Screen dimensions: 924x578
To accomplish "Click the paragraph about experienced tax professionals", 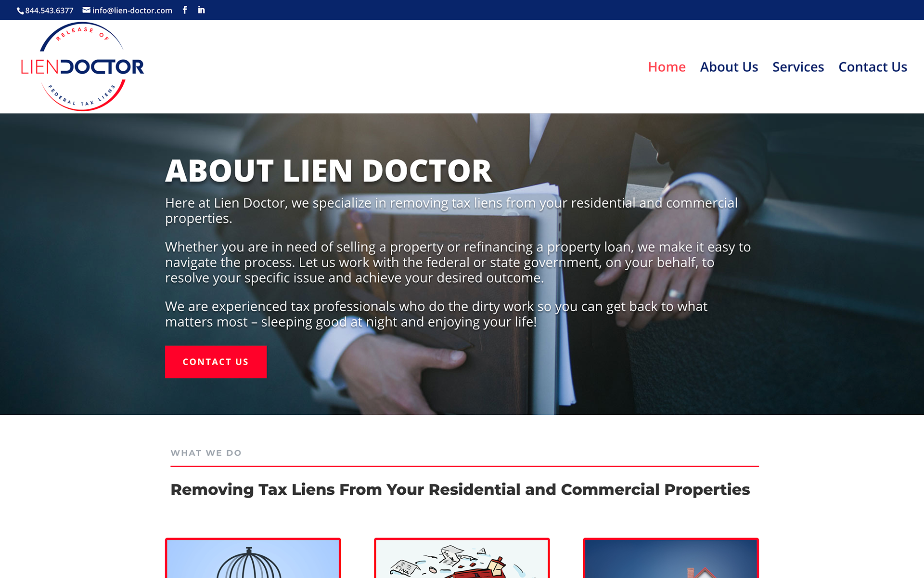I will tap(436, 314).
